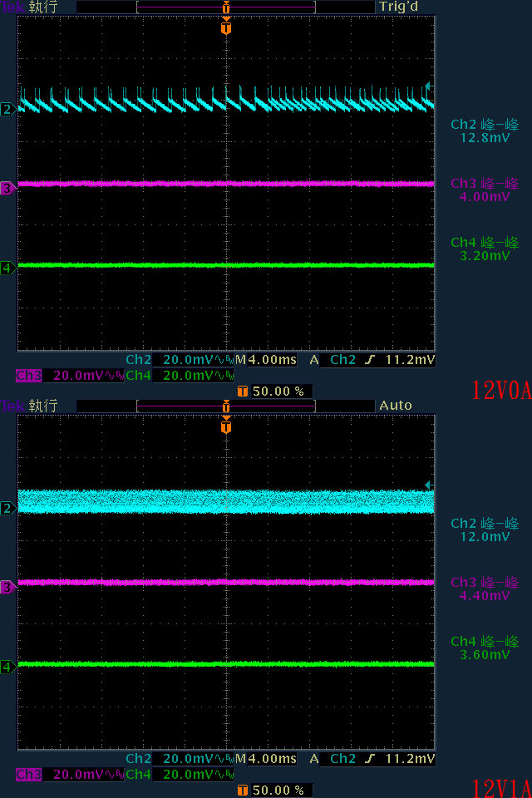Click the 11.2mV trigger level readout in 12V1A capture
Screen dimensions: 532x798
click(x=411, y=759)
